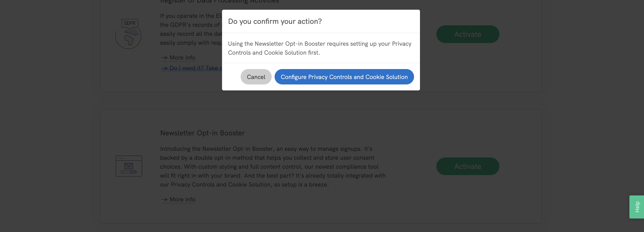The height and width of the screenshot is (232, 644).
Task: Click the arrow beside Register section's More info
Action: pos(165,57)
